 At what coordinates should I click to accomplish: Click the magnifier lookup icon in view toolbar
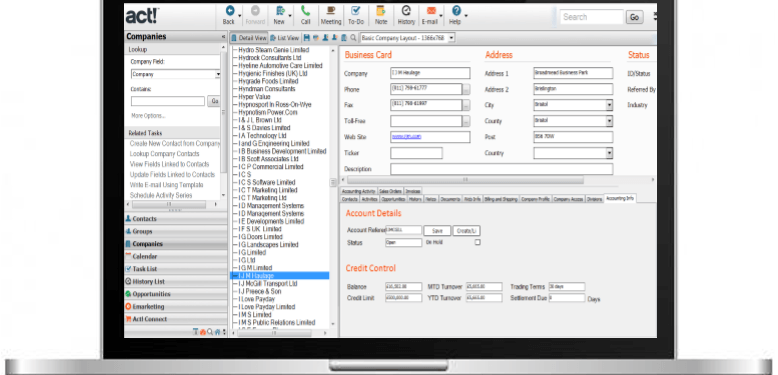(x=353, y=38)
